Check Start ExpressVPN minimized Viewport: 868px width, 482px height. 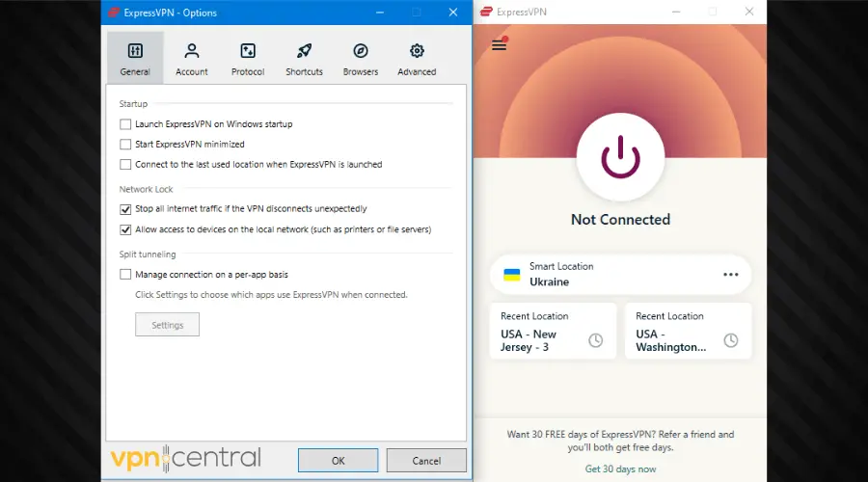125,145
